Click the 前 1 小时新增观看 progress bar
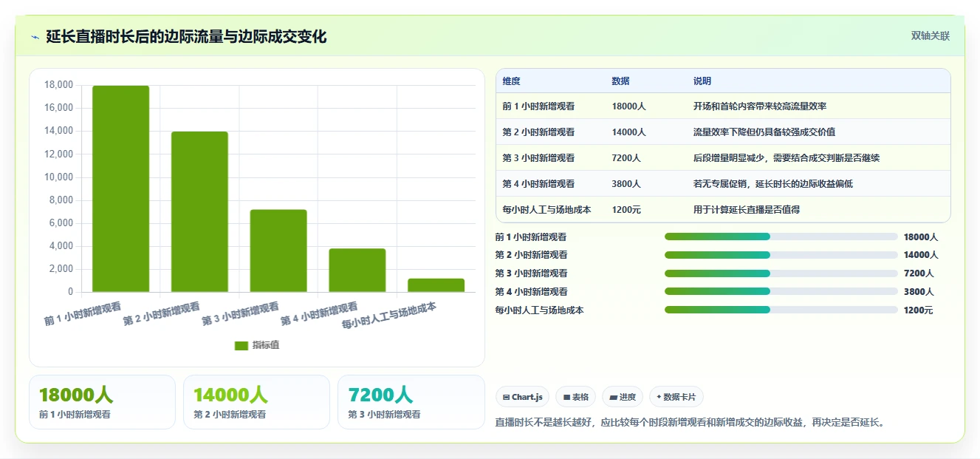Image resolution: width=980 pixels, height=459 pixels. click(x=781, y=237)
